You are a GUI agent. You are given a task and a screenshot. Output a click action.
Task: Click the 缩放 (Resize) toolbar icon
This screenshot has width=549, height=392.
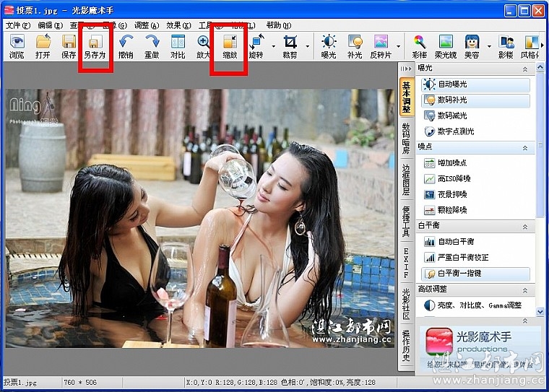click(x=230, y=45)
